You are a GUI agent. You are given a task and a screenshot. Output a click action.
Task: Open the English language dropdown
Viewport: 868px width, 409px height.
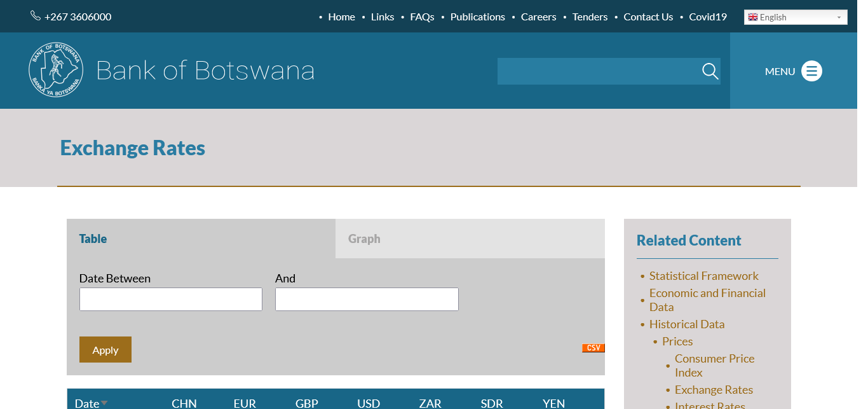click(x=795, y=17)
